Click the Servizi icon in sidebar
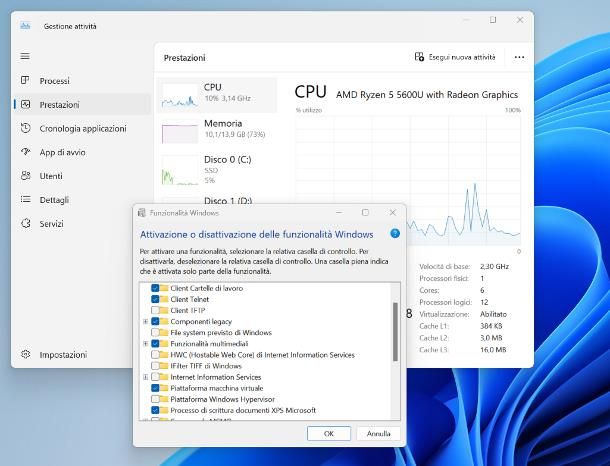Screen dimensions: 610x466 click(x=25, y=223)
